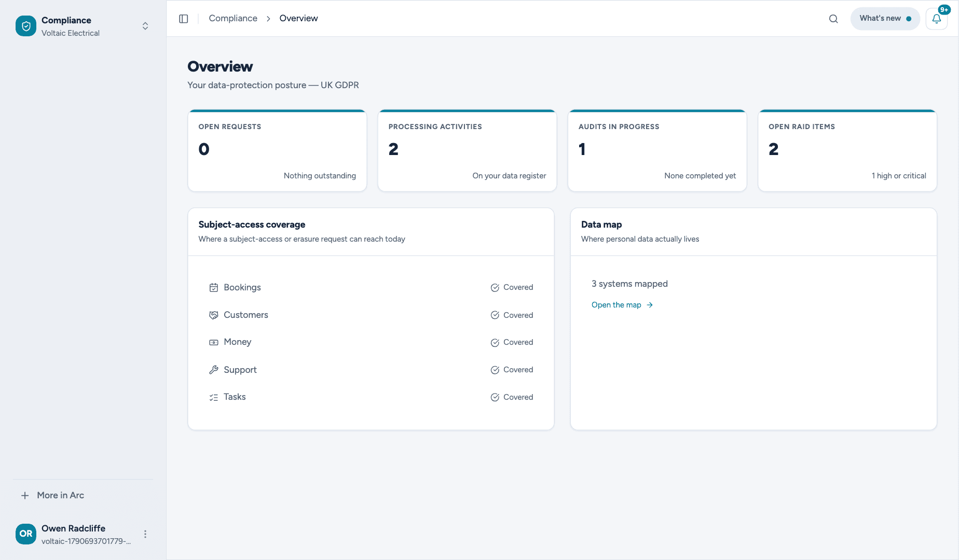Select the Support row label
Viewport: 959px width, 560px height.
pyautogui.click(x=240, y=370)
